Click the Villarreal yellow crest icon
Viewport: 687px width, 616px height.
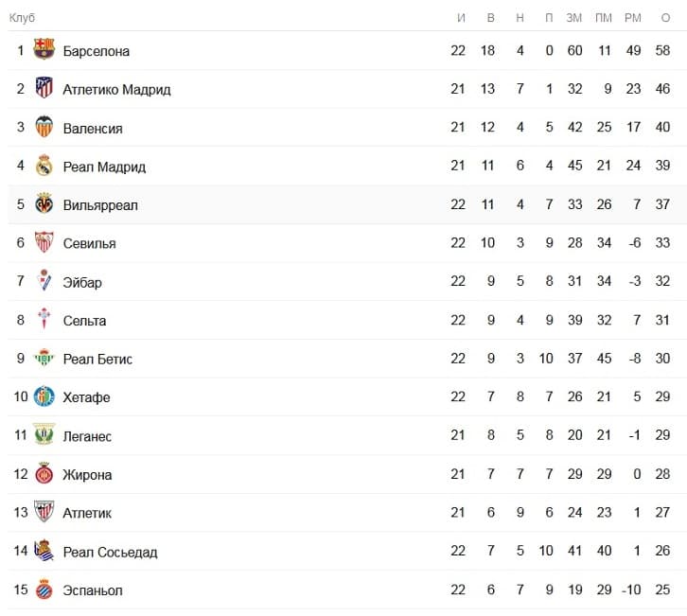point(44,203)
